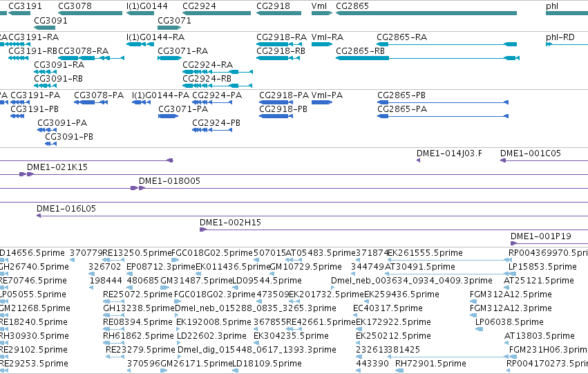The width and height of the screenshot is (588, 374).
Task: Open EST FGC018G02.5prime
Action: (x=175, y=260)
